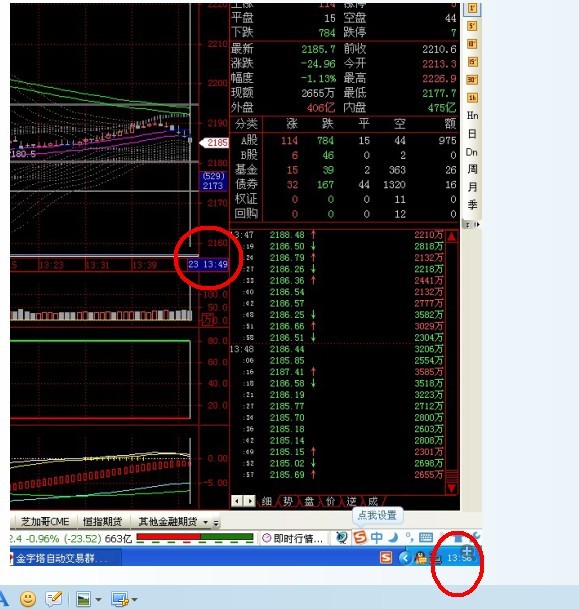This screenshot has width=579, height=609.
Task: Select the 30-minute period icon
Action: [x=472, y=80]
